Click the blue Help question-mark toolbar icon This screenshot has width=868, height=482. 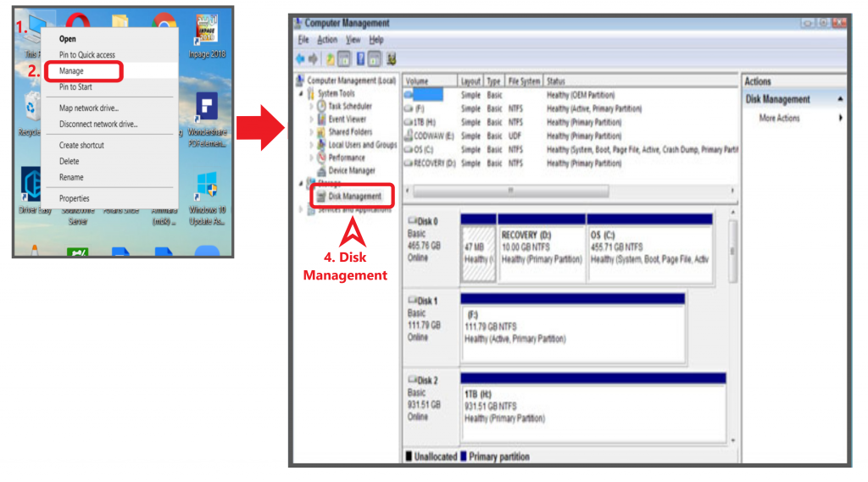pos(360,58)
